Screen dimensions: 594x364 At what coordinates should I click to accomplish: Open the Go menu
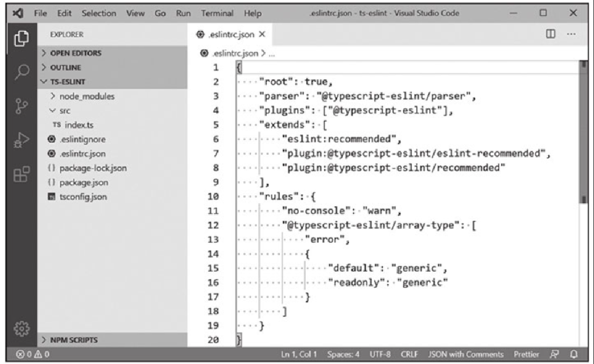click(160, 13)
